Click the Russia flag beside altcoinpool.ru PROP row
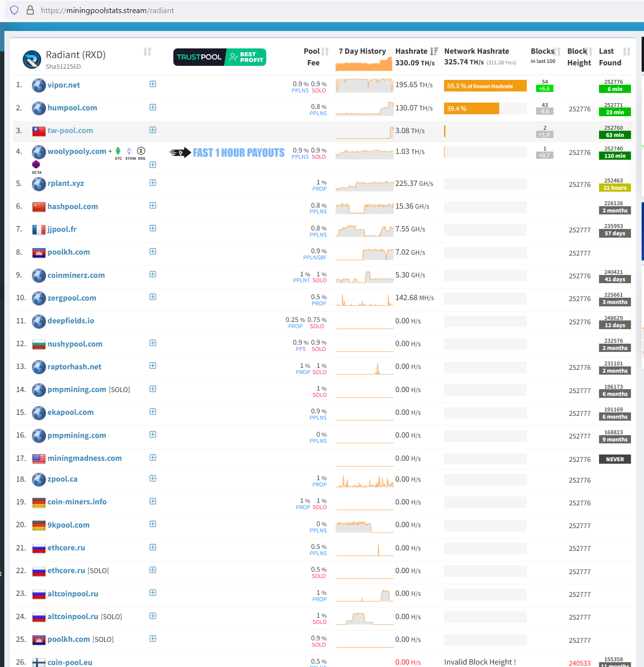This screenshot has height=667, width=644. pos(39,594)
